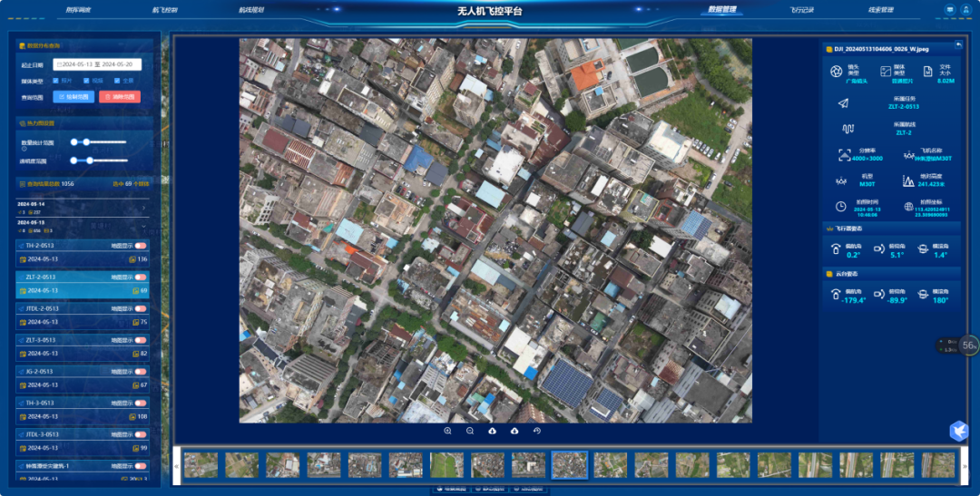Switch to the 飞行记录 tab
Image resolution: width=980 pixels, height=496 pixels.
click(x=801, y=10)
